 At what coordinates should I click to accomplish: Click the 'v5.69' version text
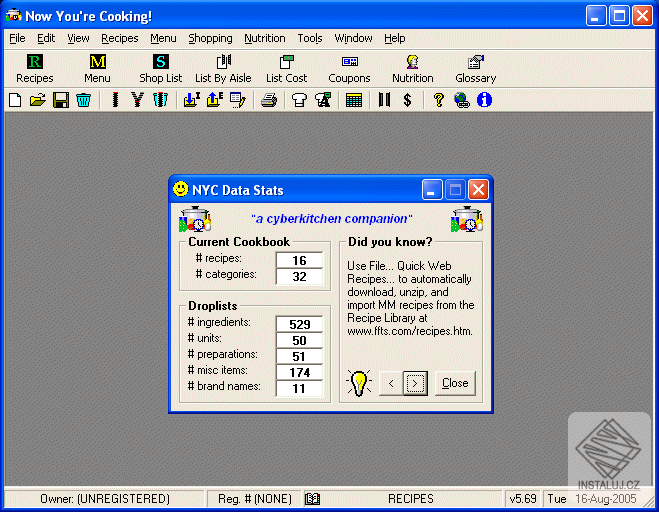(523, 499)
